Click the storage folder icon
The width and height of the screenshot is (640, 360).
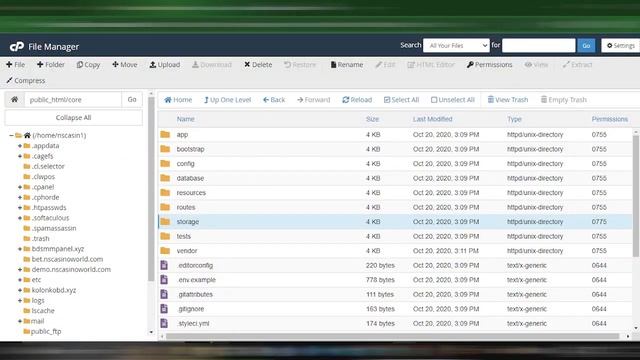(165, 222)
